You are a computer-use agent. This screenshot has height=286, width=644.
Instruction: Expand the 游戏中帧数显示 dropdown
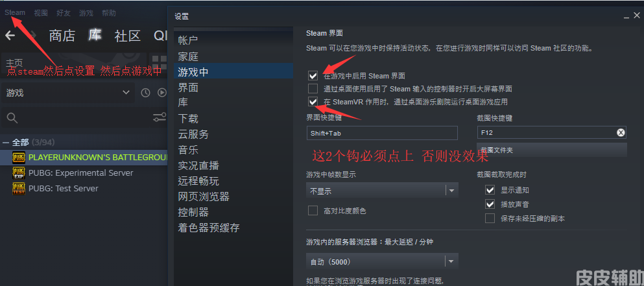coord(382,191)
